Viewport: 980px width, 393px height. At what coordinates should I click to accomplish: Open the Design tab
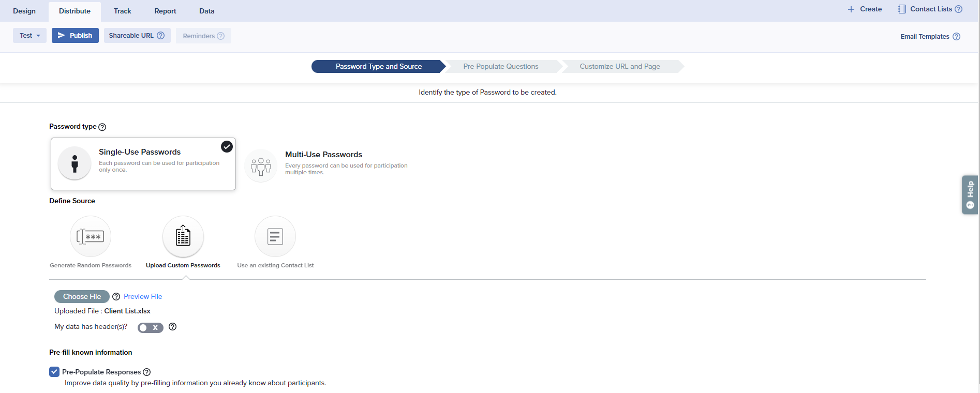point(24,11)
